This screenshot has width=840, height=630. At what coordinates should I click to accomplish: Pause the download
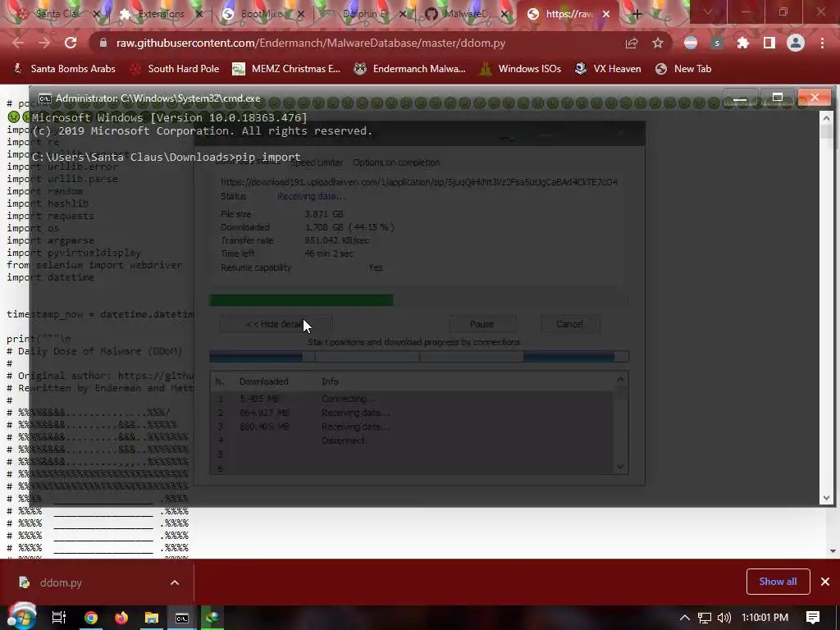[482, 324]
